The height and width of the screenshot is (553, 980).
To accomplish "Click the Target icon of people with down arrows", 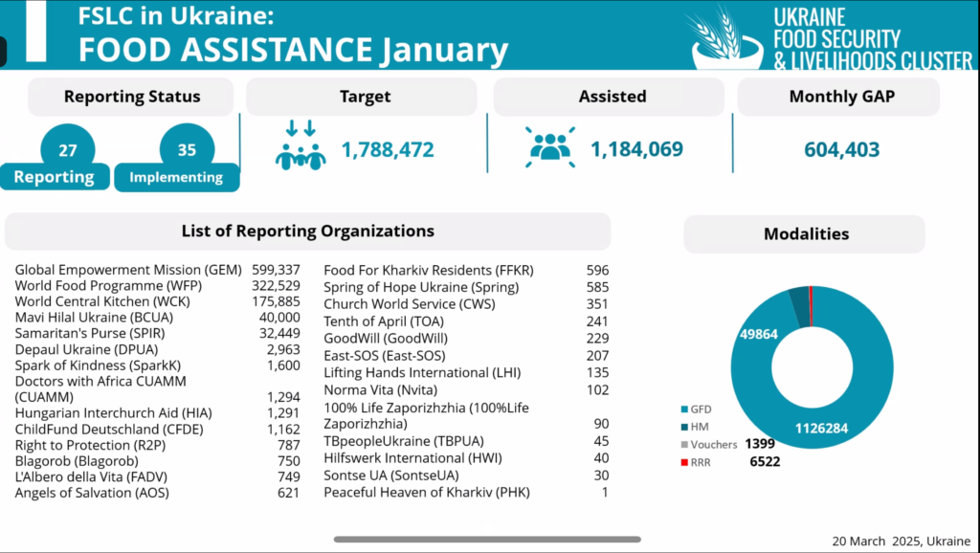I will pyautogui.click(x=301, y=145).
